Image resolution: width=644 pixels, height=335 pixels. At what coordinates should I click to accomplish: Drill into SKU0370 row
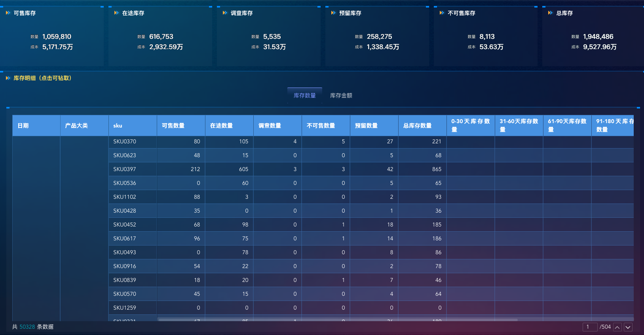coord(125,141)
